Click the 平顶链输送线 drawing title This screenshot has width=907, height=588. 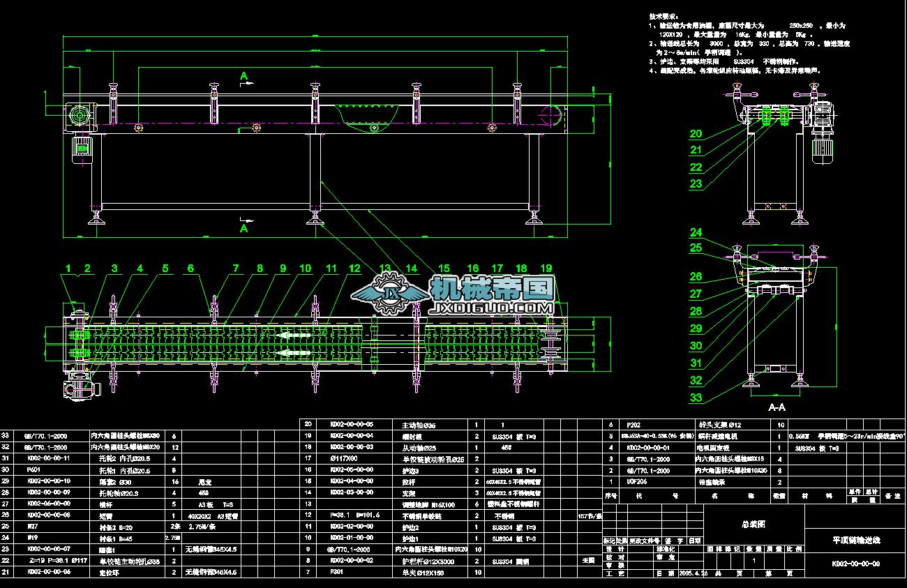pyautogui.click(x=855, y=539)
